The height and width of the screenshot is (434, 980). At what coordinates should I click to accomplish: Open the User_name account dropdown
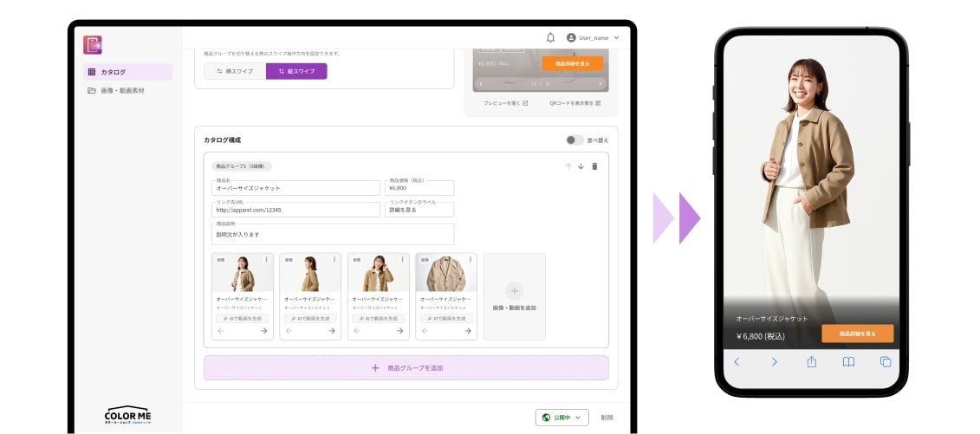[594, 38]
